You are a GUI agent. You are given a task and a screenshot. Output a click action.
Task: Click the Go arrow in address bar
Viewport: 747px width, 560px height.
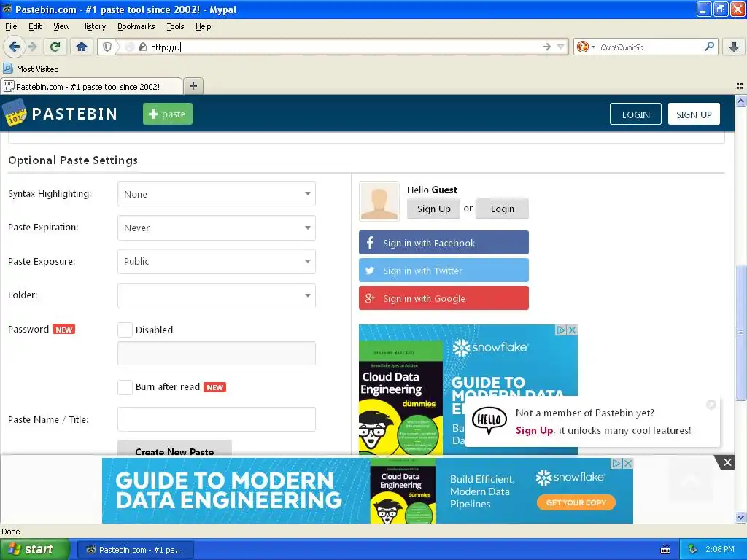546,47
